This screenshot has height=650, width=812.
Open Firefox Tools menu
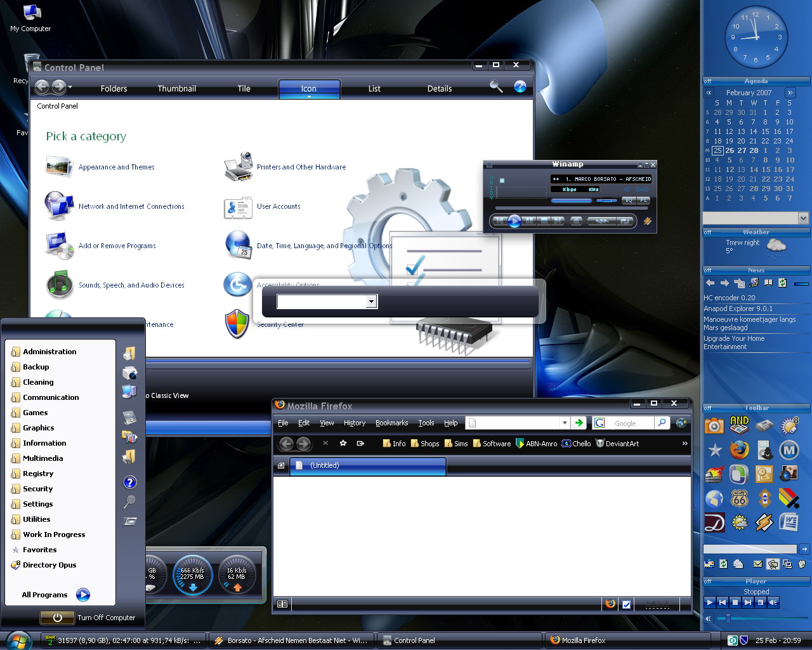[x=426, y=423]
